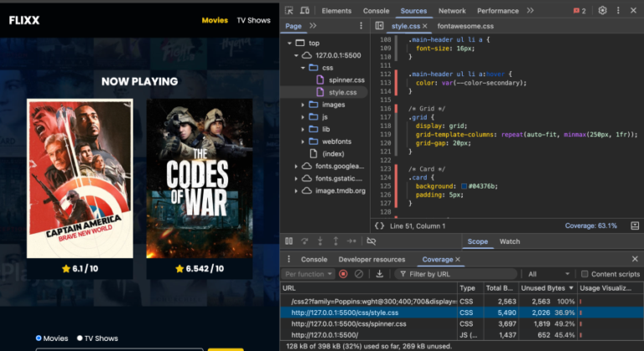This screenshot has width=644, height=351.
Task: Click the Step over debugger icon
Action: 304,241
